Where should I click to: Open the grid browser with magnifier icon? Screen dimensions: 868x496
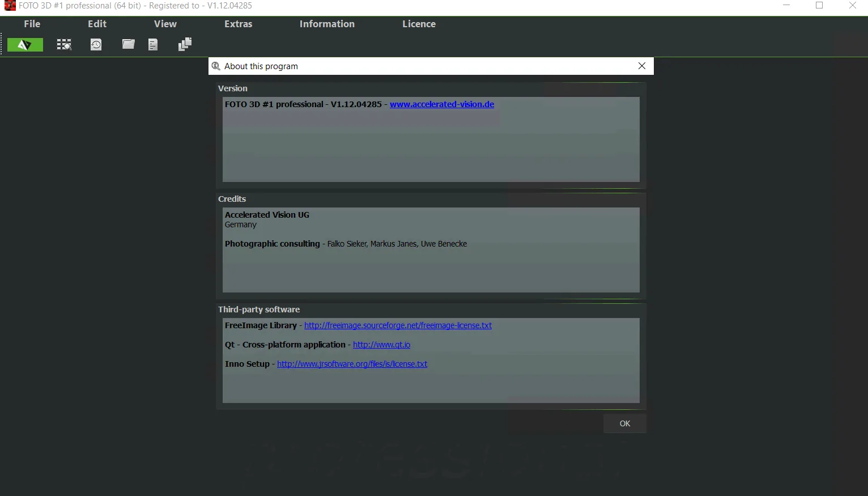[64, 45]
